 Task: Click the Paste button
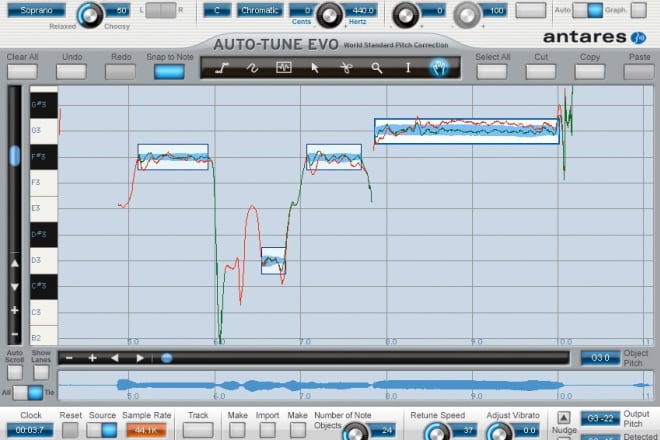[639, 72]
